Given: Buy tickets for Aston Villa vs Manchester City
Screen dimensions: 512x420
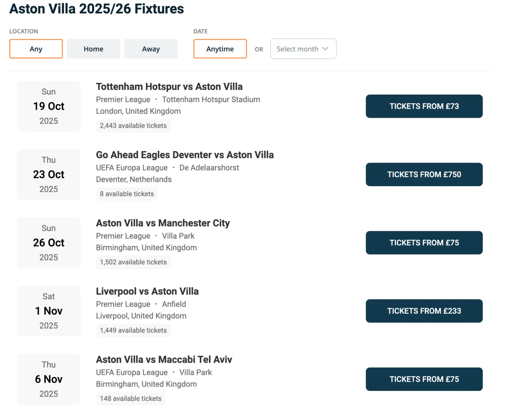Looking at the screenshot, I should [424, 243].
